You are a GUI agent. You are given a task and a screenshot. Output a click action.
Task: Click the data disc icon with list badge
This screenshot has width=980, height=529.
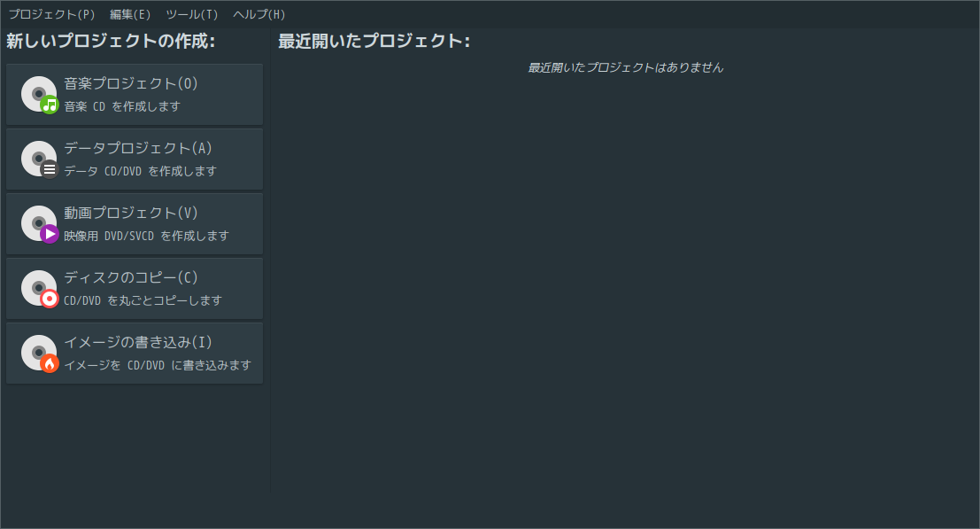tap(40, 159)
